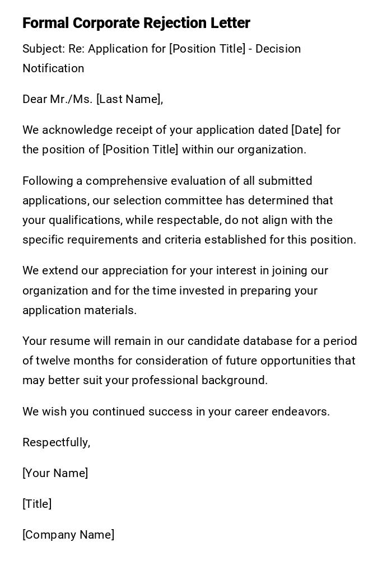Click [Position Title] placeholder in first paragraph
392x570 pixels.
pos(141,149)
